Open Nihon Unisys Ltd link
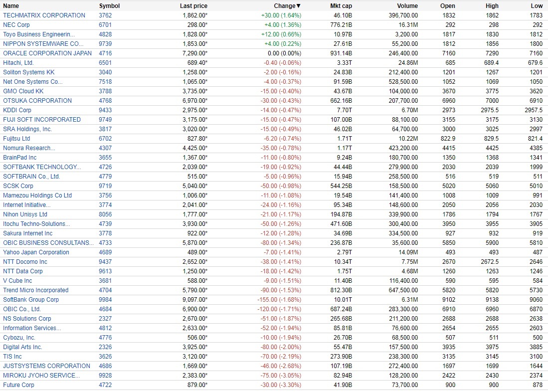The image size is (548, 392). 25,214
